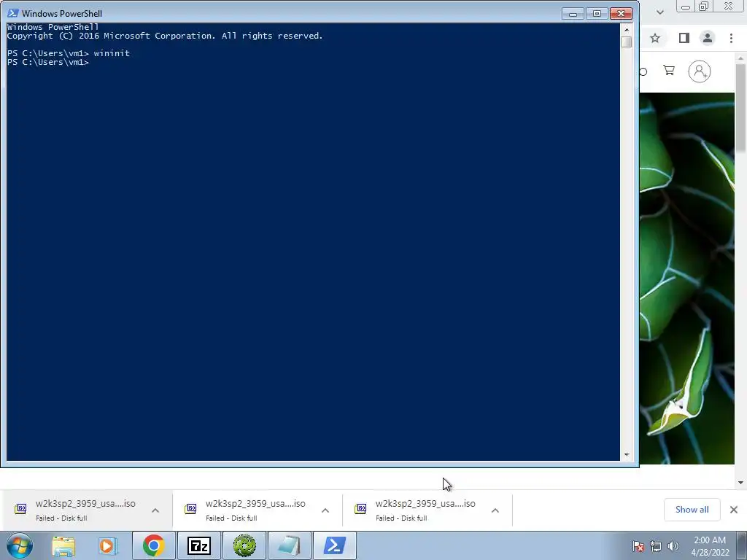Expand options for second ISO download
The image size is (747, 560).
325,510
